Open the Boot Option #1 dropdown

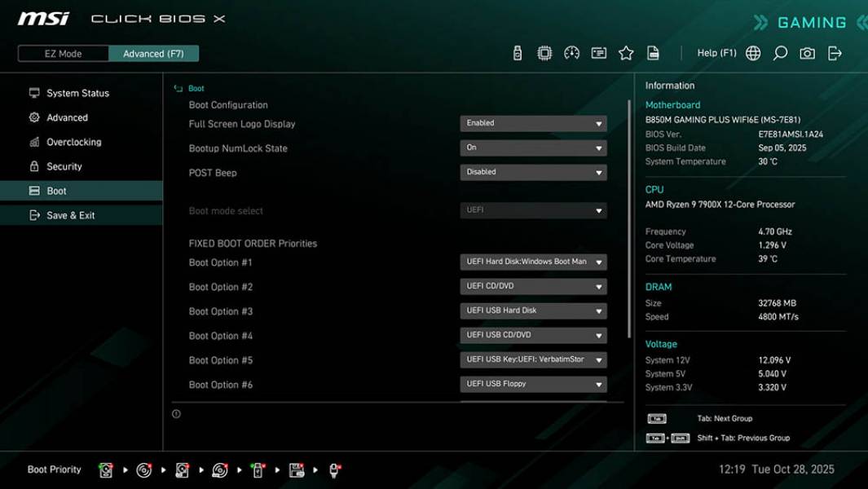point(533,262)
